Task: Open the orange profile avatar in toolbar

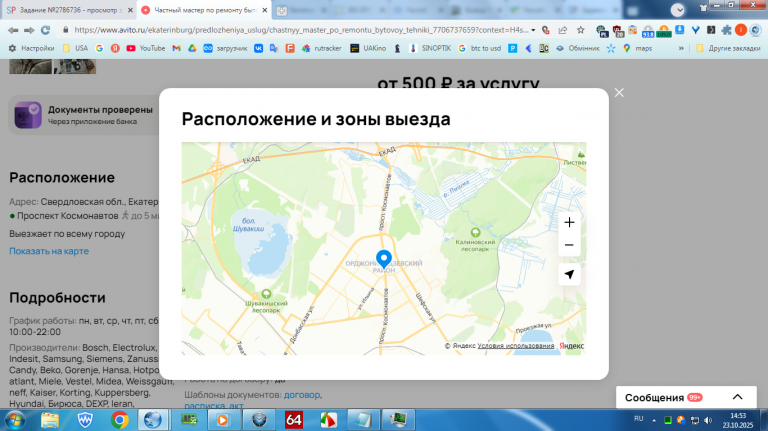Action: point(741,30)
